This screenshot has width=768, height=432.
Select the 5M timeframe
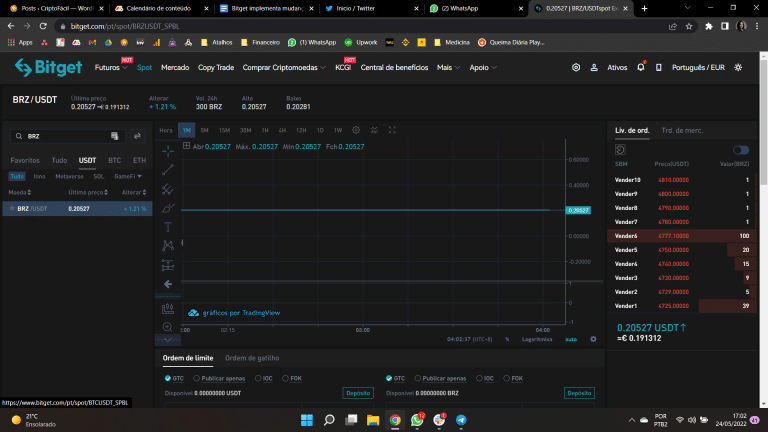[x=204, y=130]
